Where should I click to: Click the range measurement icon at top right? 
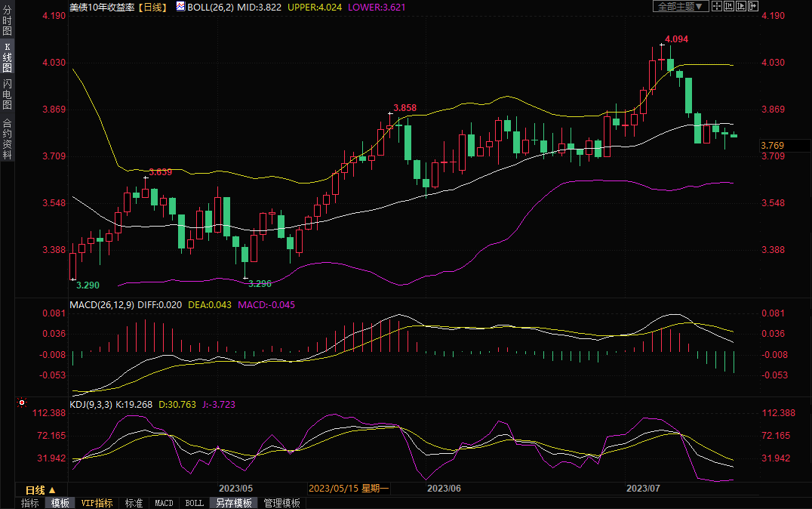click(x=729, y=6)
